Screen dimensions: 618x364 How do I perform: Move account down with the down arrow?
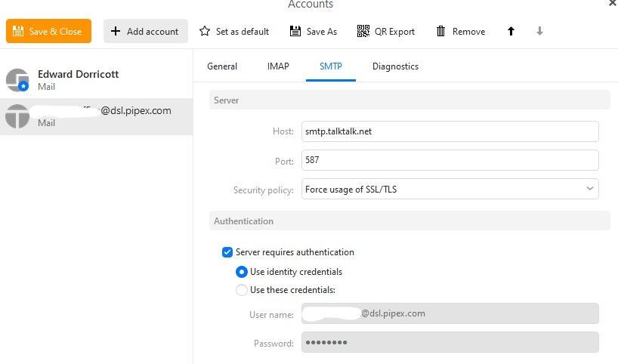coord(539,31)
